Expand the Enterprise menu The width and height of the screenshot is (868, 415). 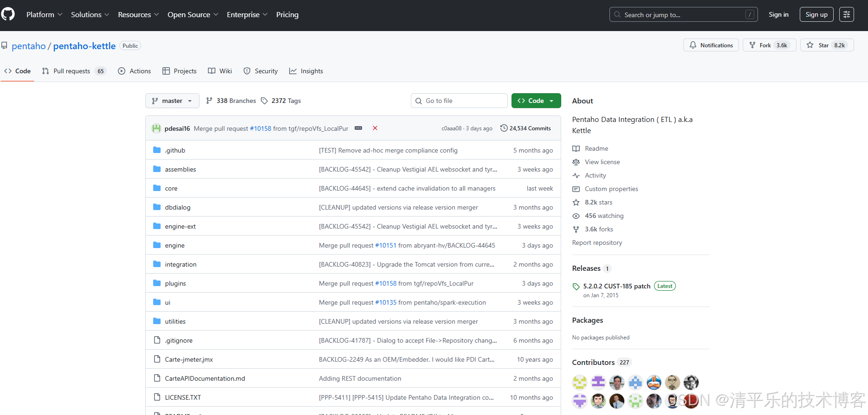(247, 14)
